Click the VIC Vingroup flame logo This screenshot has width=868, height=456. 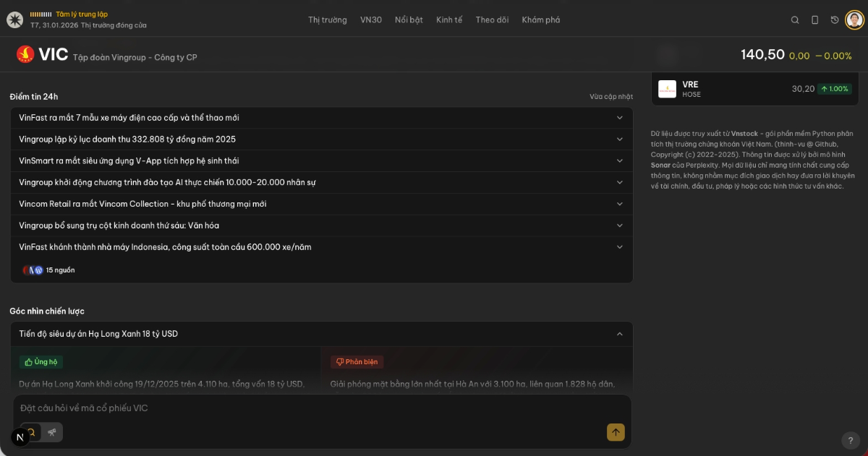[x=27, y=54]
